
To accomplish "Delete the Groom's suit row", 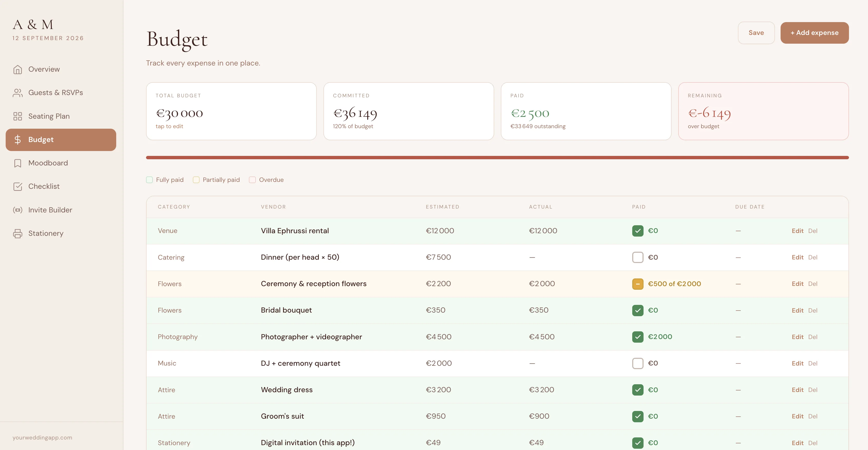I will point(812,416).
